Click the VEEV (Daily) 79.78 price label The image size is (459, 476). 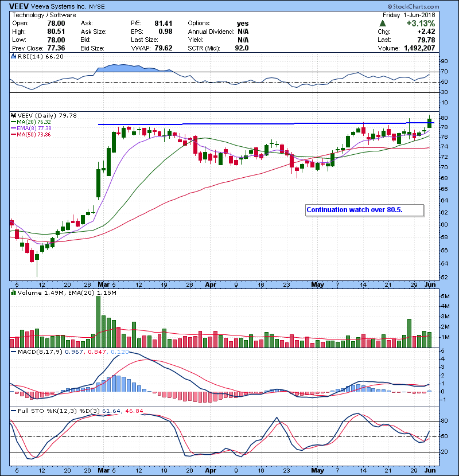pyautogui.click(x=47, y=115)
